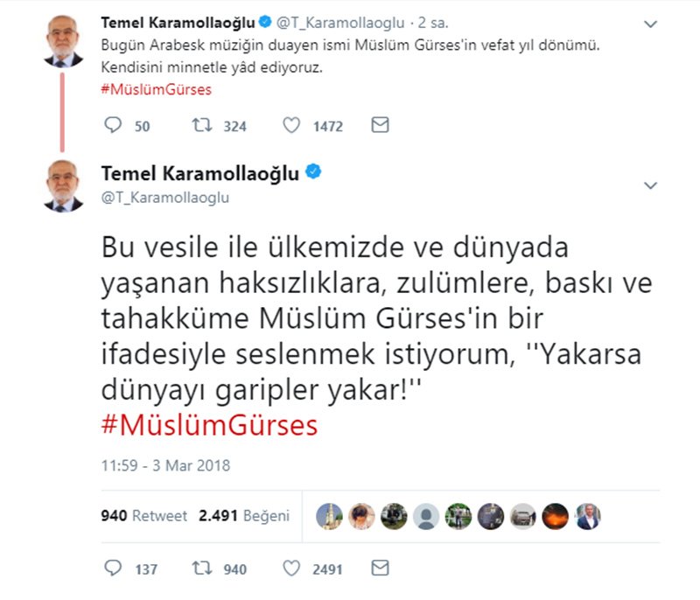
Task: Open the main tweet's chevron dropdown menu
Action: click(x=650, y=185)
